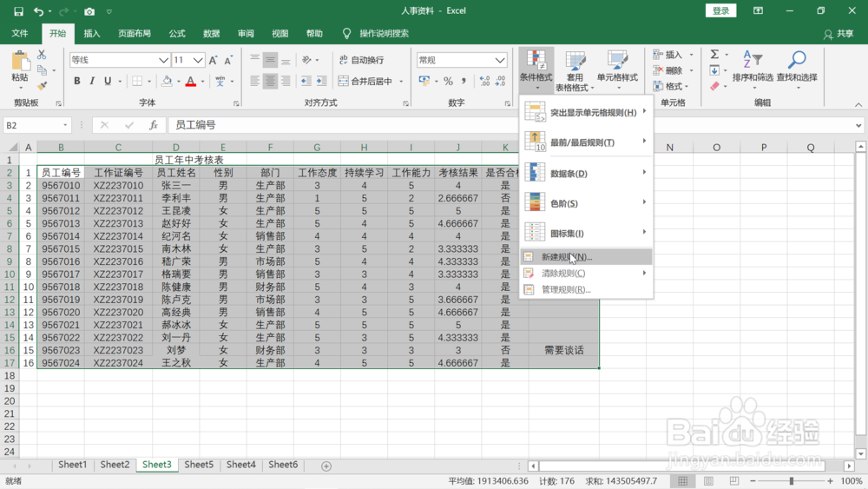The image size is (868, 489).
Task: Click the AutoSum sigma icon
Action: (x=714, y=54)
